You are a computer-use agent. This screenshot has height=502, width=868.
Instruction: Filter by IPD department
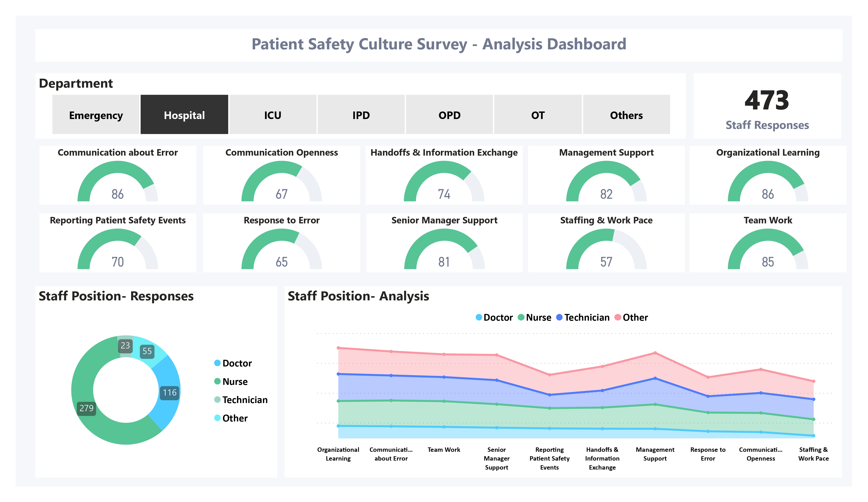[x=361, y=115]
